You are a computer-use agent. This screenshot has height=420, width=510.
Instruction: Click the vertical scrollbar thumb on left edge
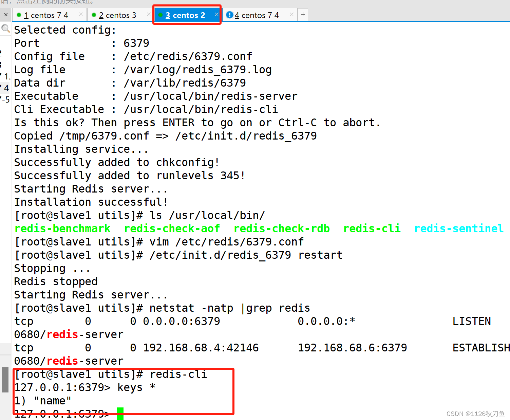click(5, 380)
